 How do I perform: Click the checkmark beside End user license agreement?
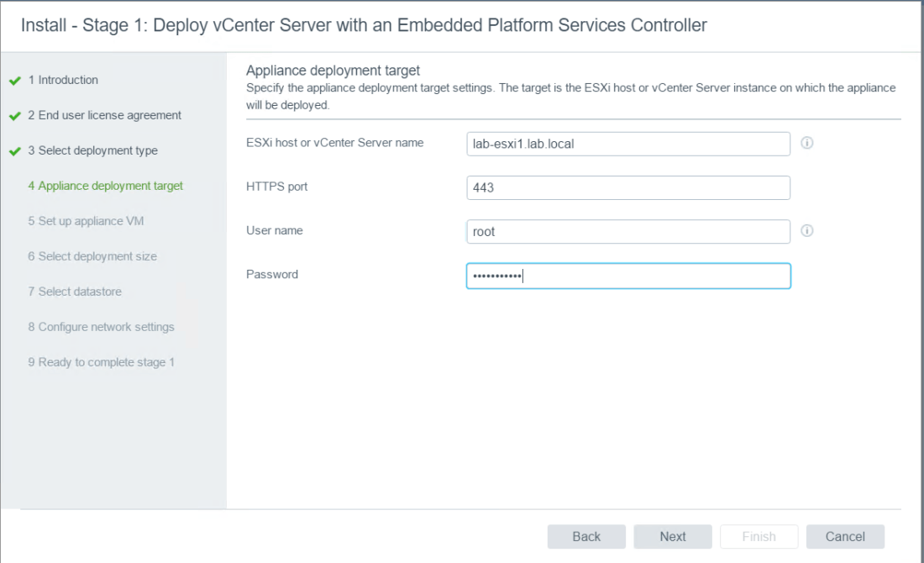(x=14, y=116)
